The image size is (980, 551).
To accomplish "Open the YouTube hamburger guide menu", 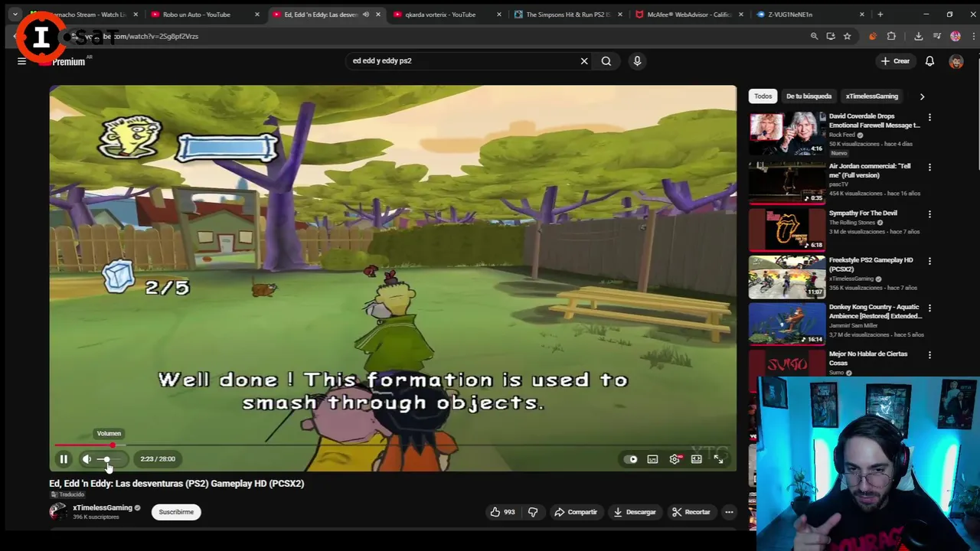I will [x=21, y=61].
